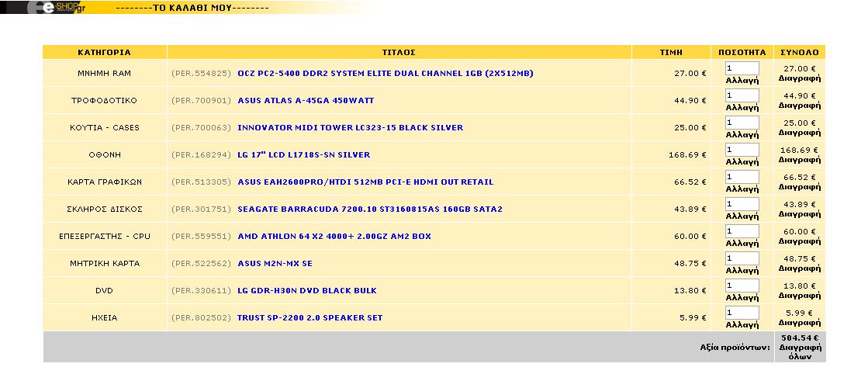
Task: Focus quantity field for AMD ATHLON row
Action: [x=742, y=230]
